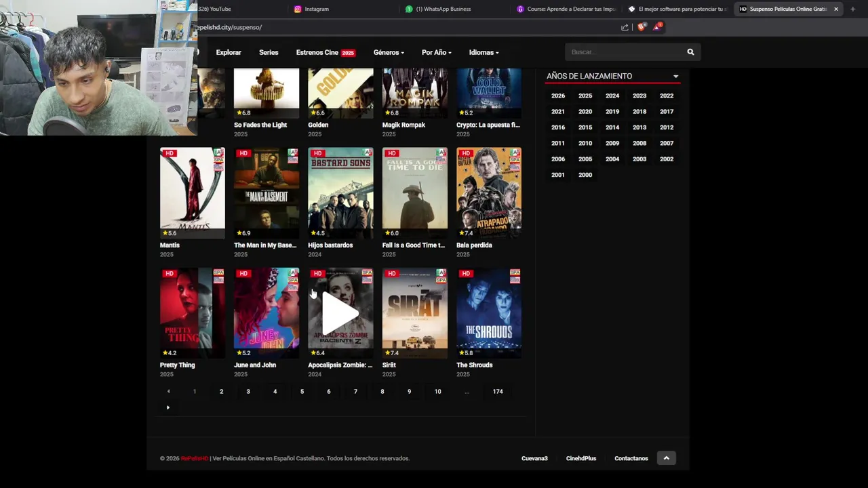
Task: Click the HD badge on Mantis poster
Action: [x=170, y=153]
